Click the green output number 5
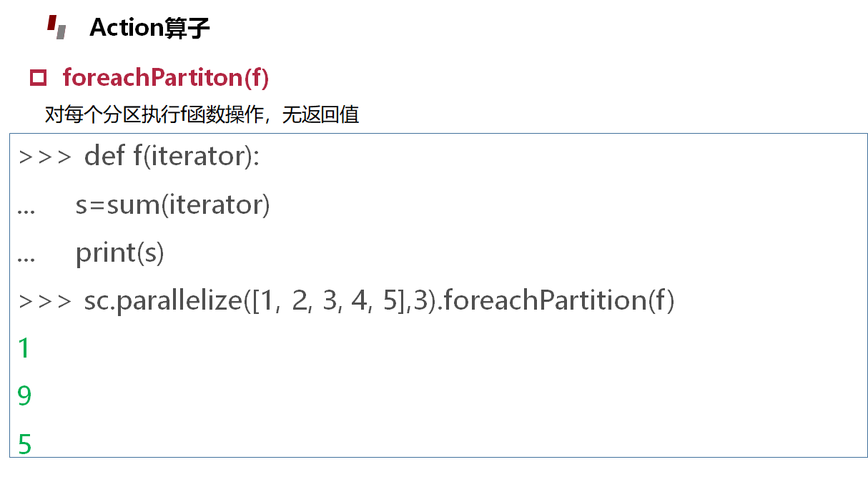The width and height of the screenshot is (868, 477). 24,444
